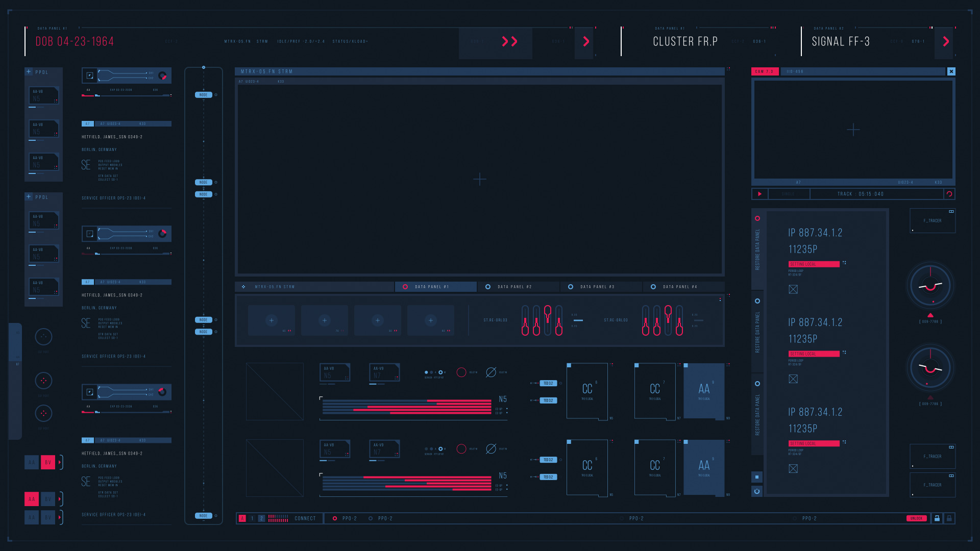The image size is (980, 551).
Task: Adjust the upper circular dial near 009-7786
Action: (x=930, y=285)
